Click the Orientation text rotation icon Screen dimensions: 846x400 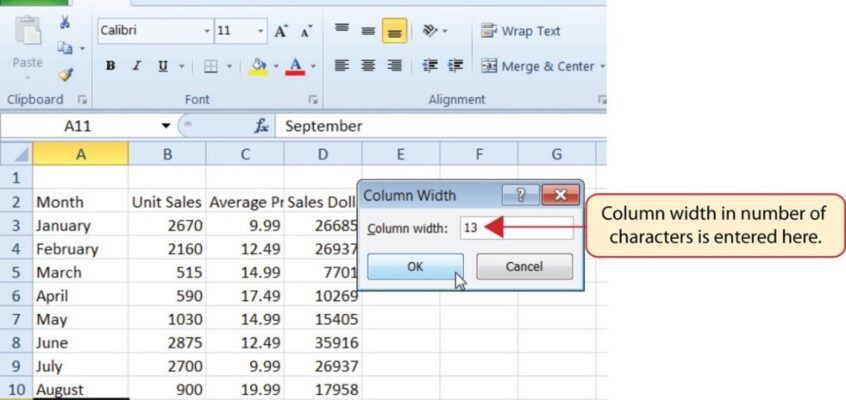pos(431,31)
